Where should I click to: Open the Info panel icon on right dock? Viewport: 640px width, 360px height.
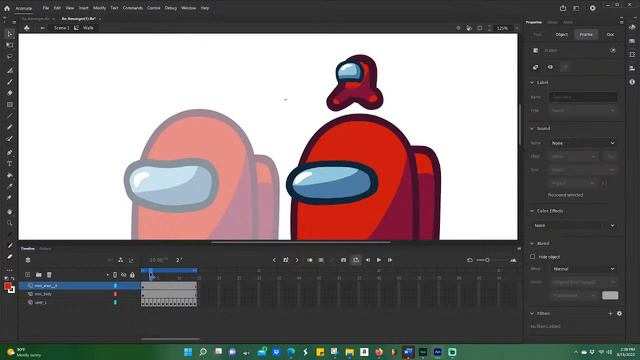632,82
